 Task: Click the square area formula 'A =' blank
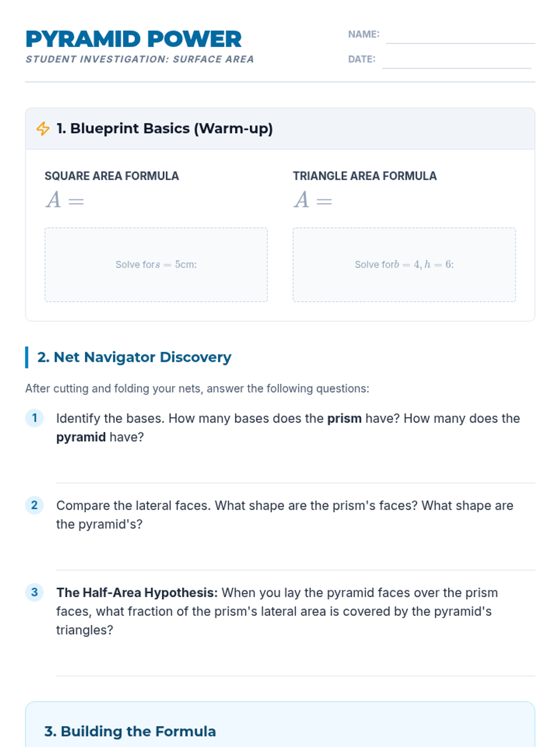[65, 200]
